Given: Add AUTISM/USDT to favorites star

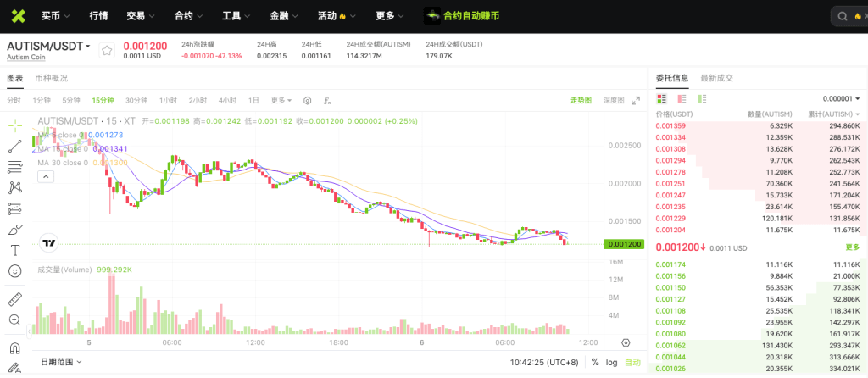Looking at the screenshot, I should [107, 51].
